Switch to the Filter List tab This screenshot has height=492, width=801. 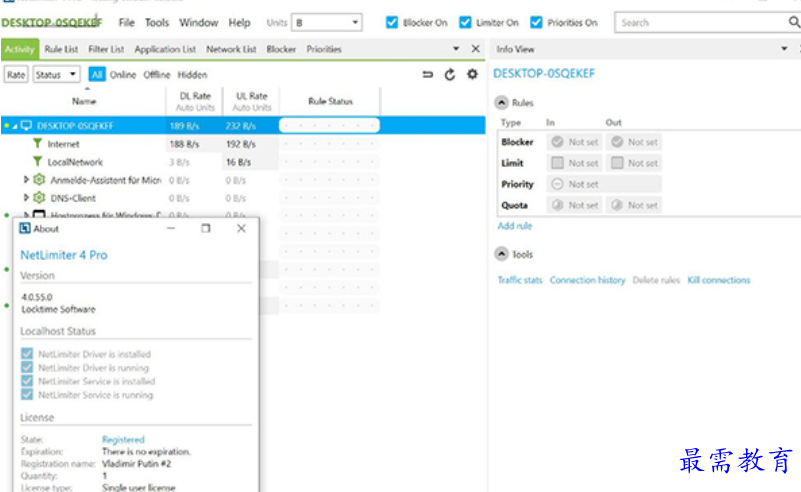click(x=106, y=49)
